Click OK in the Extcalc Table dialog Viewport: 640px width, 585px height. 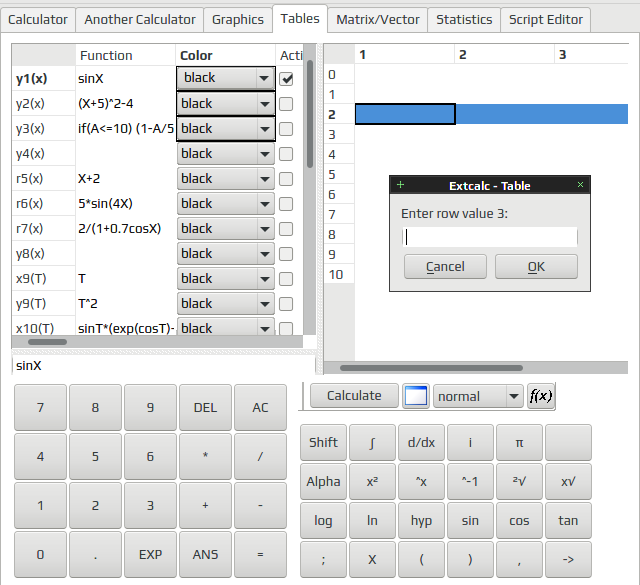click(x=536, y=267)
